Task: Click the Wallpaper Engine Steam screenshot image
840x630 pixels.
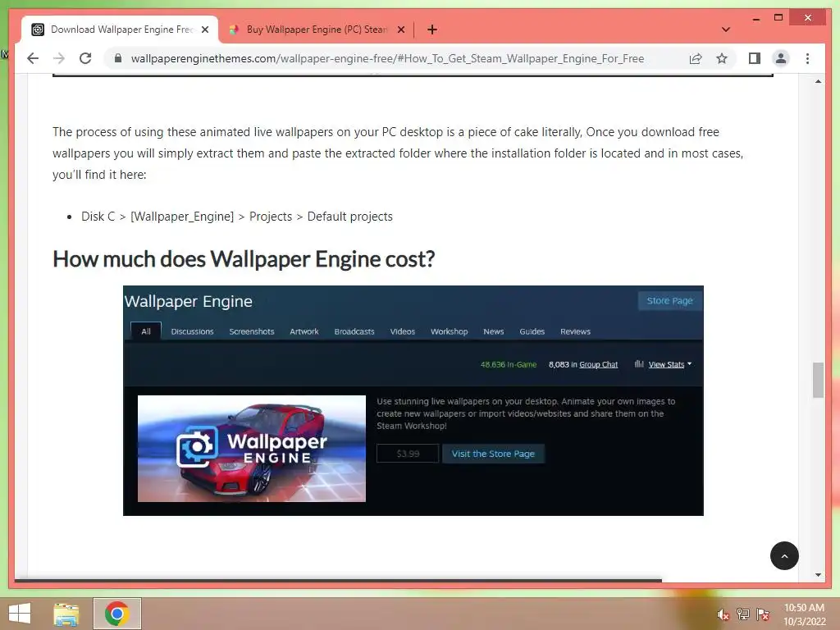Action: [413, 400]
